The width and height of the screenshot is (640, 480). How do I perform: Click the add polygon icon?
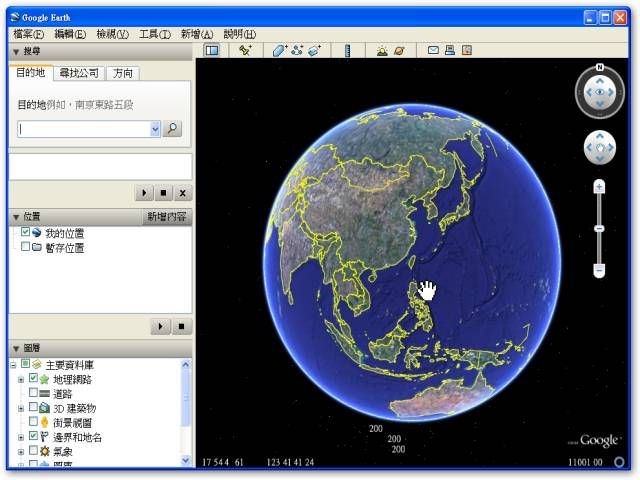click(x=280, y=50)
